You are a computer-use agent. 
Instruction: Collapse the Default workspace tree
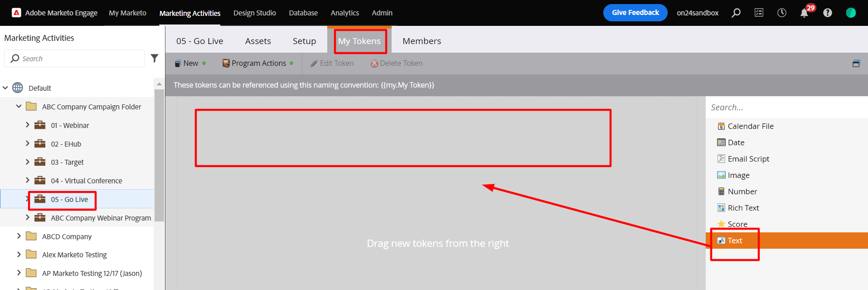click(x=5, y=88)
